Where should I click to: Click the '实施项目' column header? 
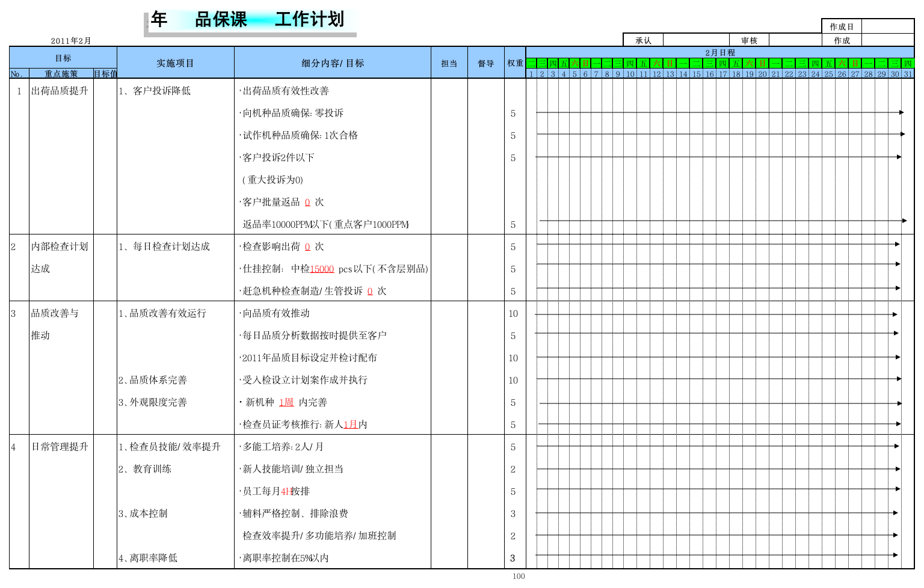click(x=176, y=63)
